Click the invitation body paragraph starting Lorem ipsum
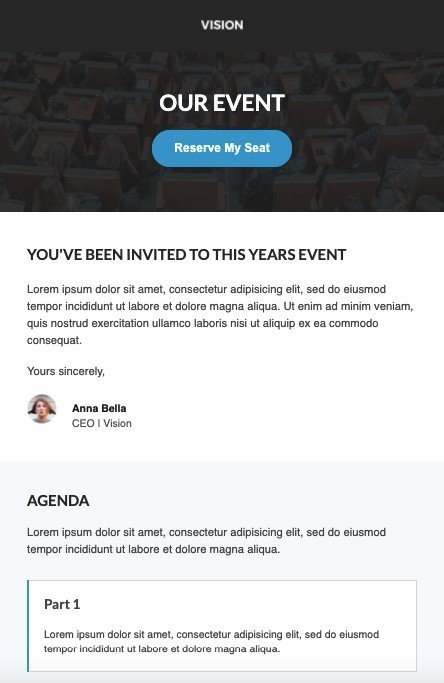Image resolution: width=444 pixels, height=683 pixels. click(220, 314)
